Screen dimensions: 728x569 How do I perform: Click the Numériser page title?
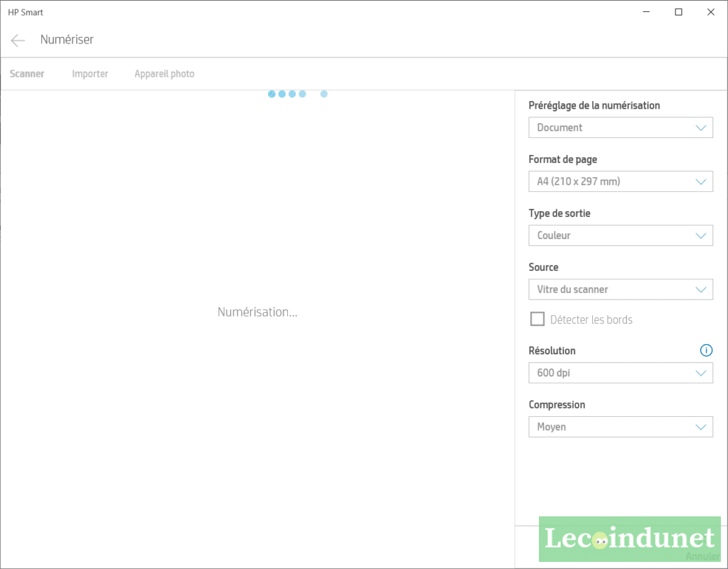[x=67, y=40]
